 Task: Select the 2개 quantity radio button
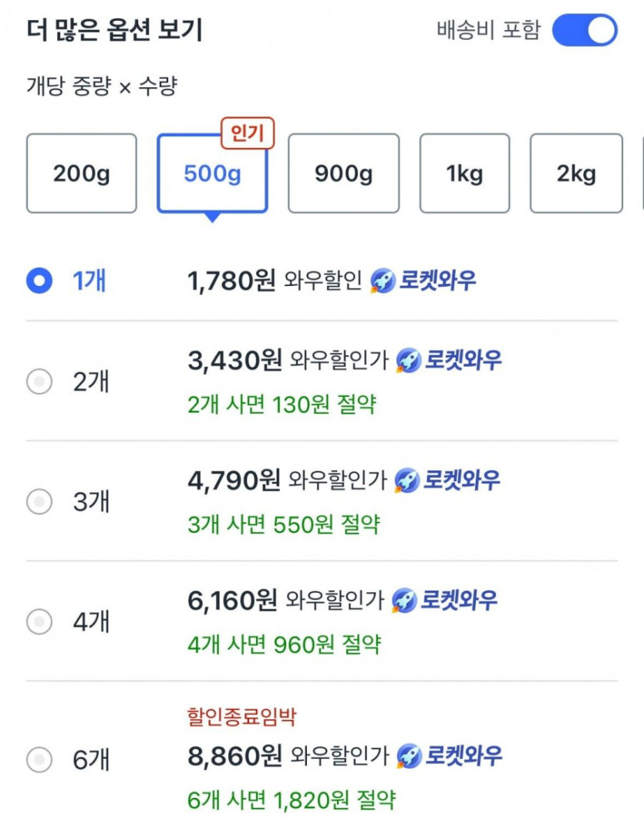(39, 381)
